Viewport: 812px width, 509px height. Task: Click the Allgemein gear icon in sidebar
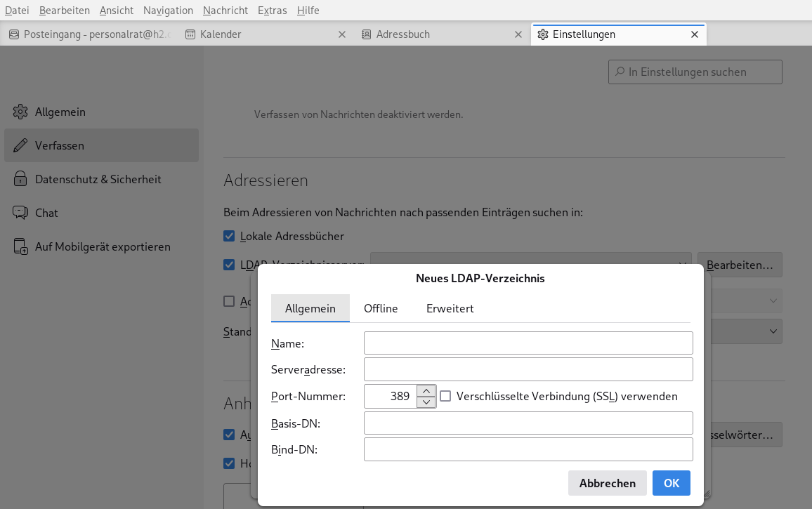click(20, 112)
